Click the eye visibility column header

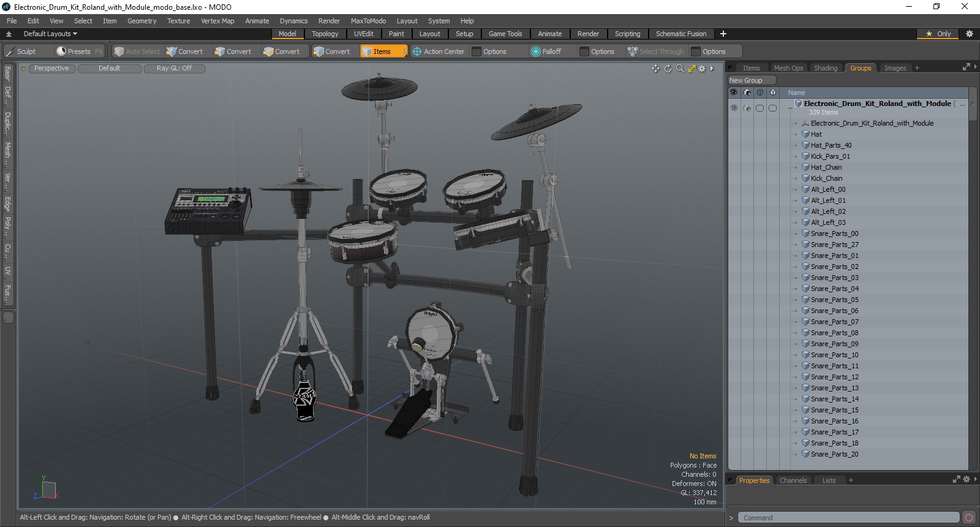coord(733,92)
